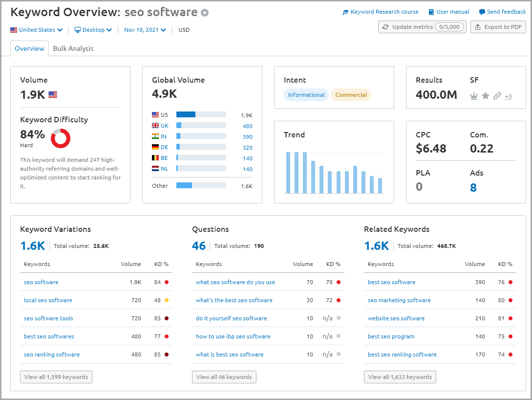Expand the '+3' hidden SERP features

(x=508, y=97)
